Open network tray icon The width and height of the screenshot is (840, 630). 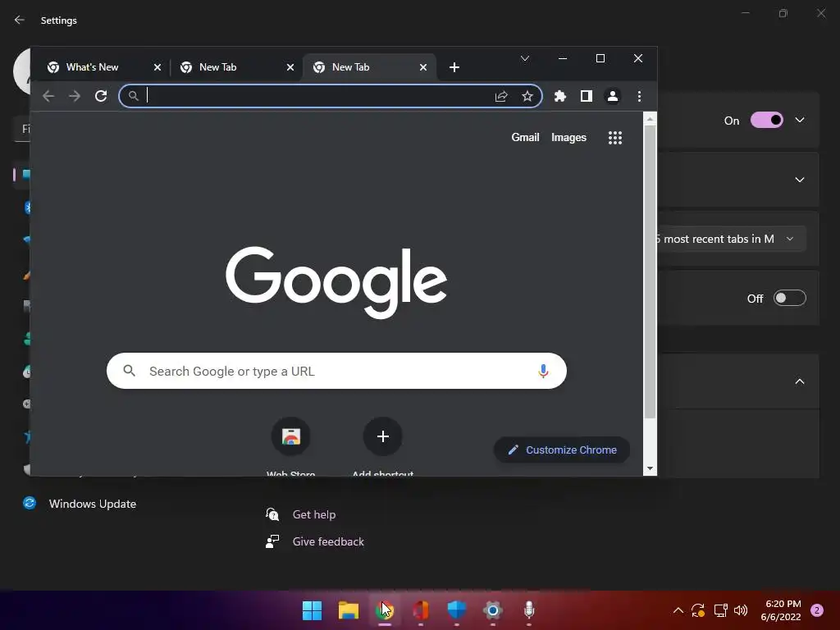tap(720, 610)
